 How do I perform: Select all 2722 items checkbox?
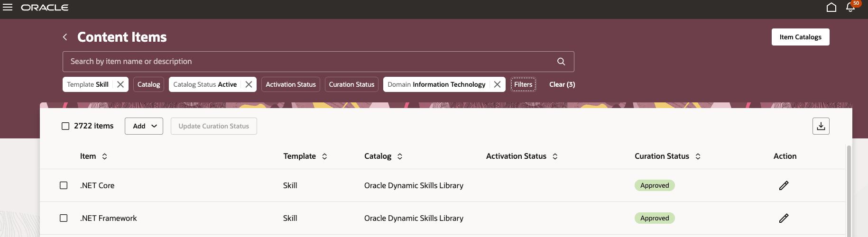pos(65,126)
